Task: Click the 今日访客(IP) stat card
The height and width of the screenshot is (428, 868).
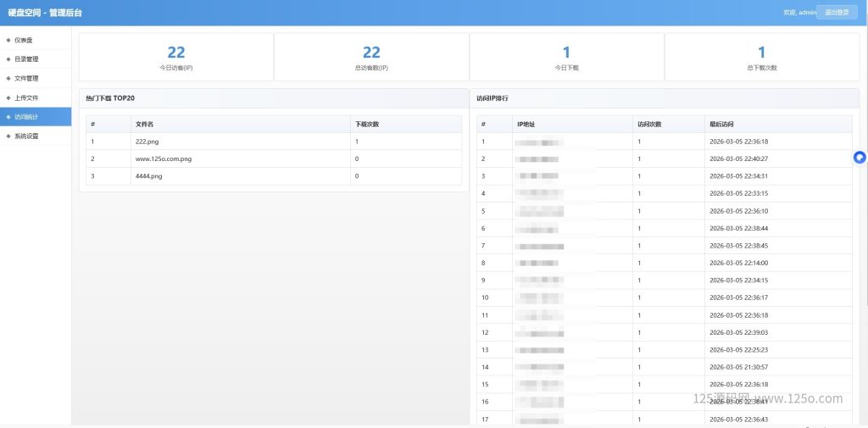Action: click(x=176, y=57)
